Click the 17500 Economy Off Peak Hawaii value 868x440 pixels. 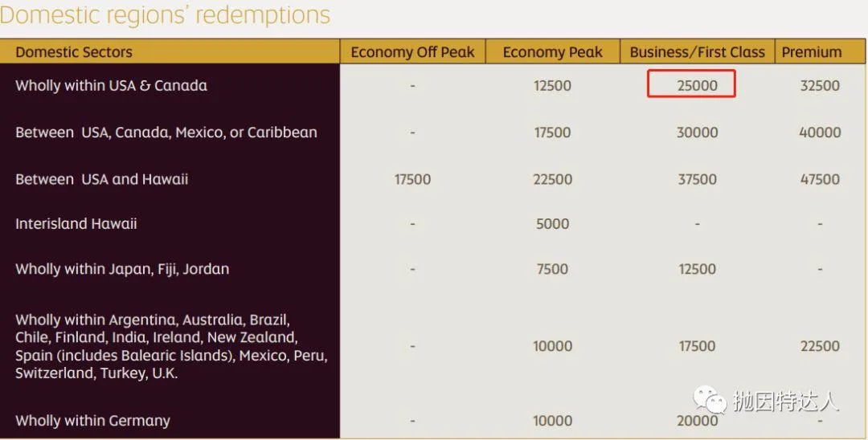(x=412, y=179)
